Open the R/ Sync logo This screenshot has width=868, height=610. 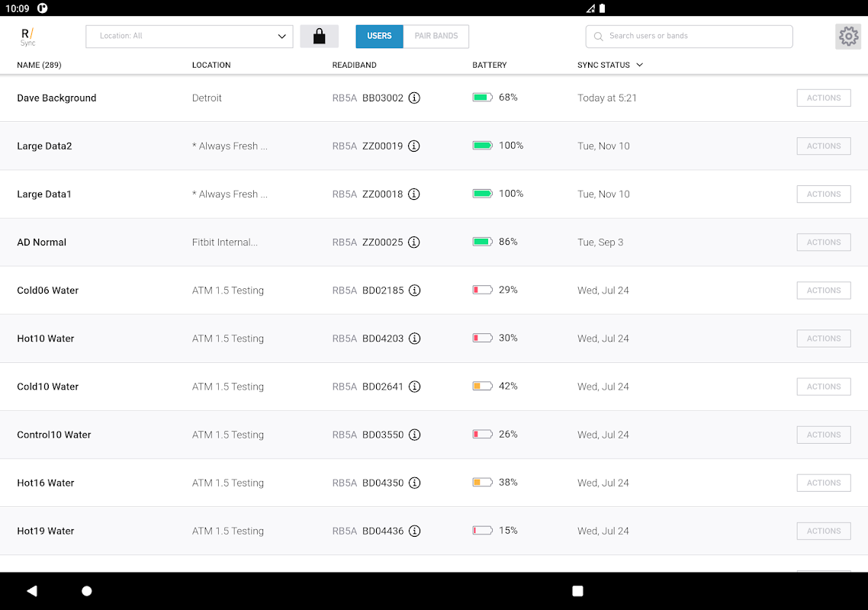27,37
